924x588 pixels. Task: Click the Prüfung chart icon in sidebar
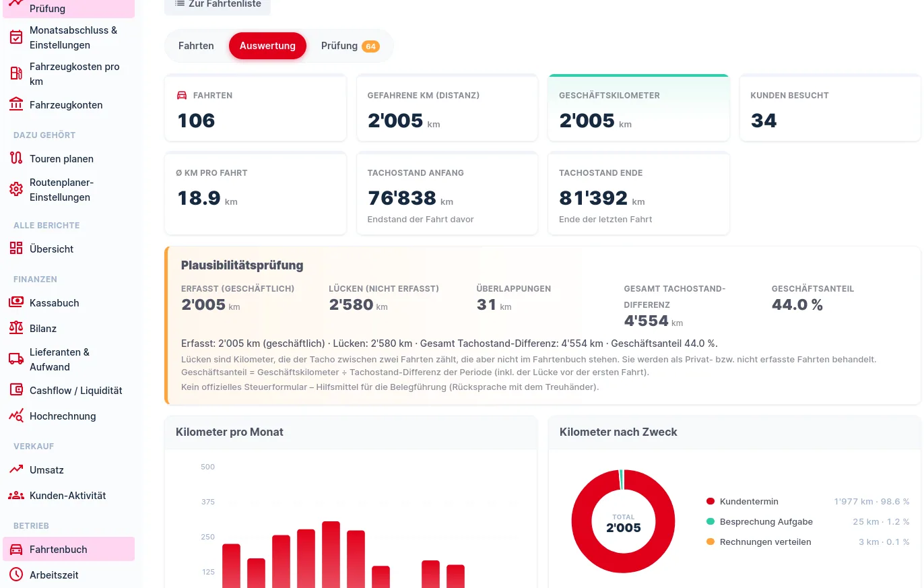pyautogui.click(x=15, y=3)
